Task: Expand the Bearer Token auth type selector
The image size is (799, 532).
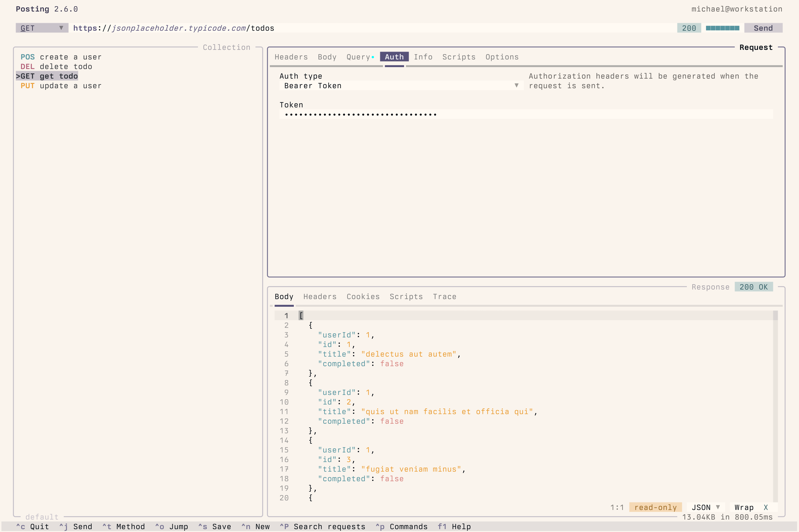Action: 401,86
